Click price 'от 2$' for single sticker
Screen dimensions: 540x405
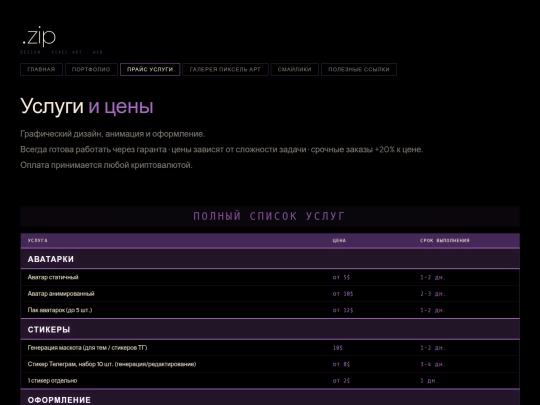pos(341,381)
